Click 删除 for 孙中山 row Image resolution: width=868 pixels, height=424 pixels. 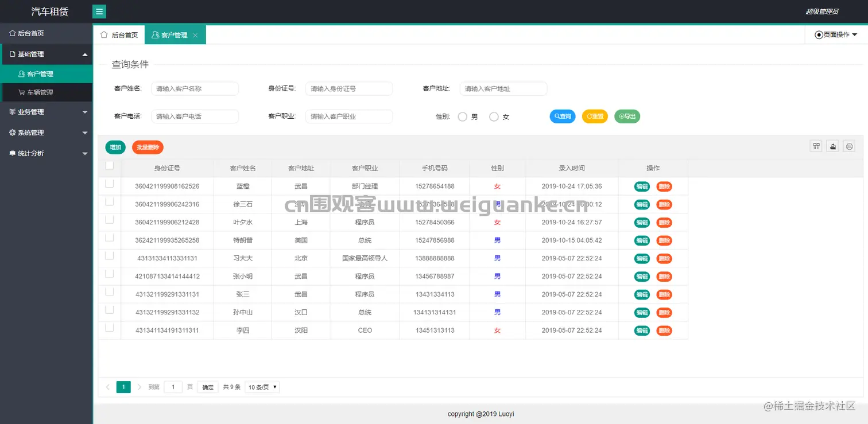[x=664, y=313]
